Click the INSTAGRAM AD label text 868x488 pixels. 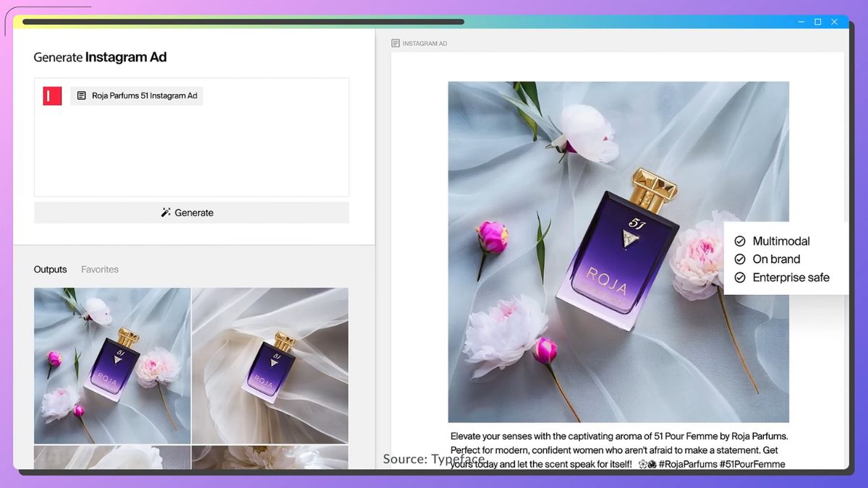pyautogui.click(x=425, y=43)
